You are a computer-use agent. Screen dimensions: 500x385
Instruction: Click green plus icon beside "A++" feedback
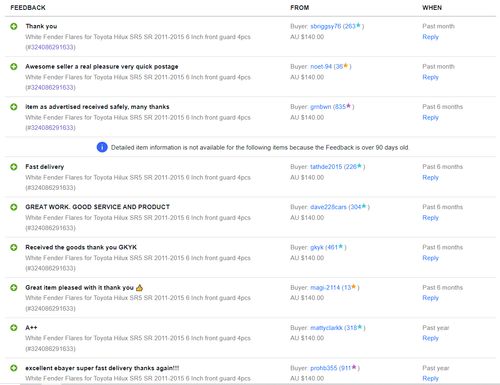pos(14,328)
